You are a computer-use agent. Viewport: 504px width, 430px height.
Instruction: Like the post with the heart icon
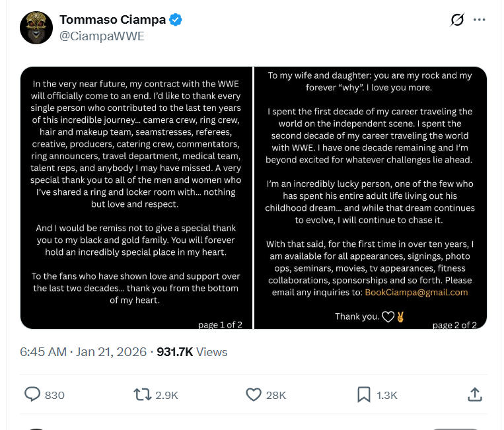click(254, 394)
